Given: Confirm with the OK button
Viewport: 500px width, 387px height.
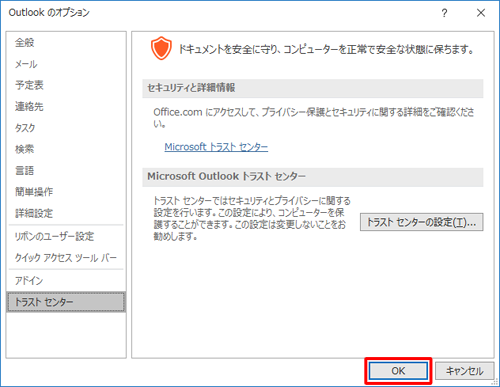Looking at the screenshot, I should point(398,371).
